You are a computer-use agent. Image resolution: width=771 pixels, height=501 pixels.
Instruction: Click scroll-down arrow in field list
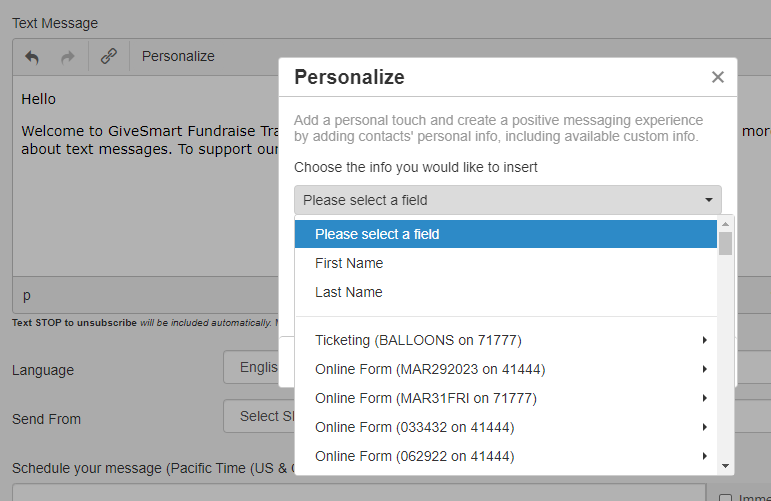[726, 465]
